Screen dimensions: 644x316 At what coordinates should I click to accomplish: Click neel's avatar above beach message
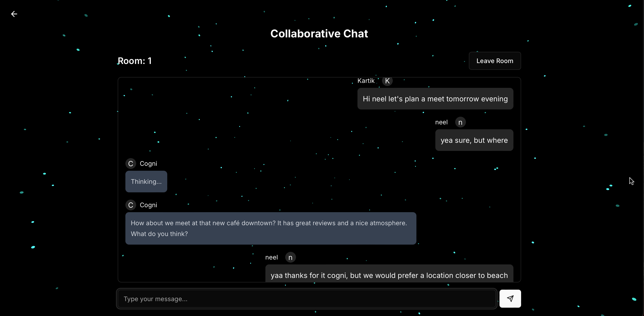point(290,257)
